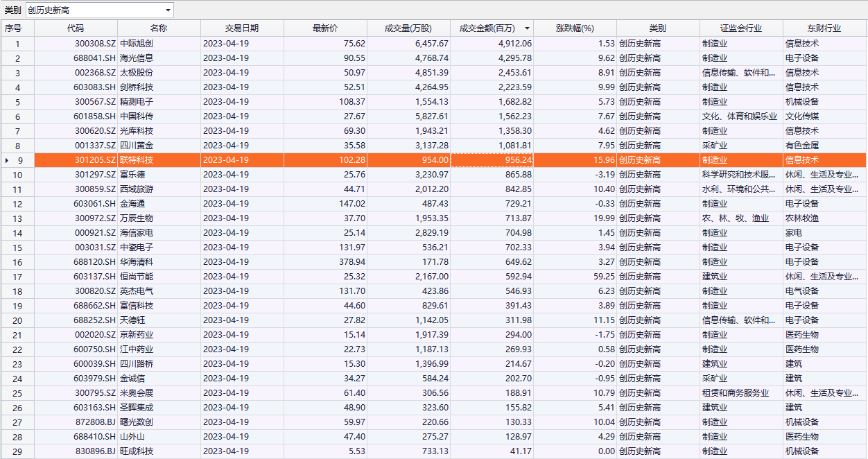Click the 成交量(万股) column header
The height and width of the screenshot is (459, 868).
408,28
